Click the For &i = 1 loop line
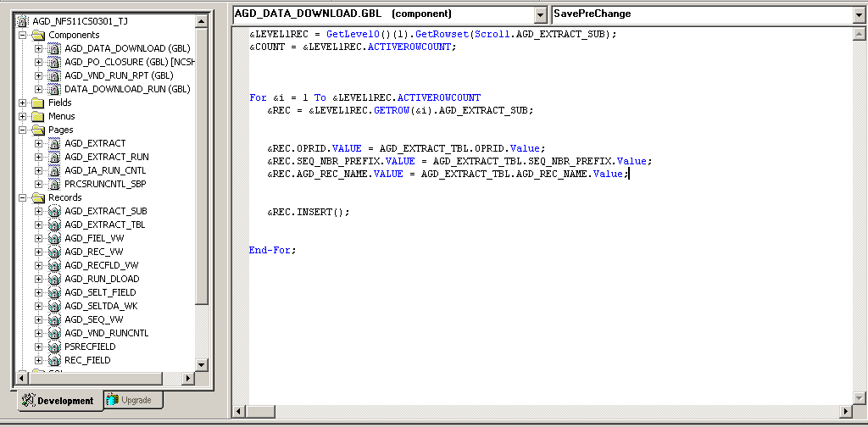Viewport: 868px width, 427px height. pos(364,98)
